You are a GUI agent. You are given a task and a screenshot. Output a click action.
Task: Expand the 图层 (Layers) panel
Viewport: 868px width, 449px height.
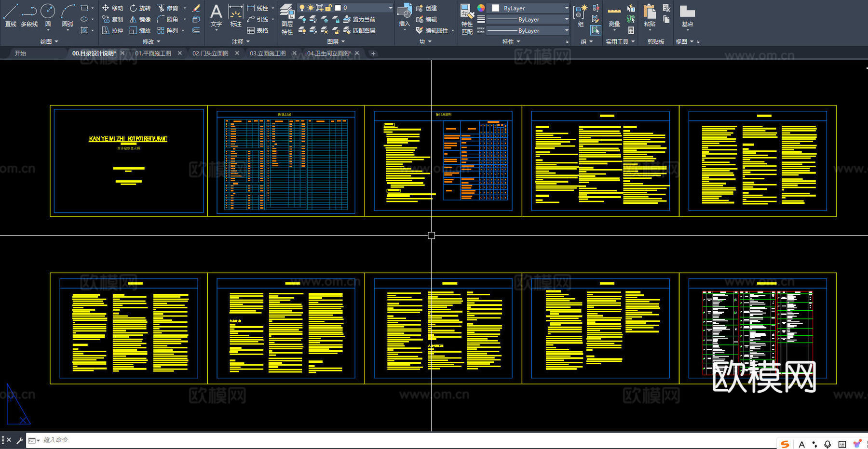coord(336,42)
